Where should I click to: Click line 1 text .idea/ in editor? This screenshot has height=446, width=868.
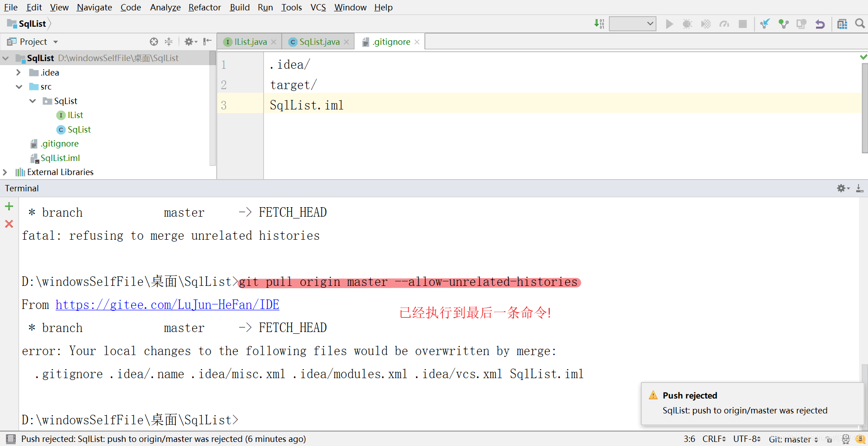point(290,65)
